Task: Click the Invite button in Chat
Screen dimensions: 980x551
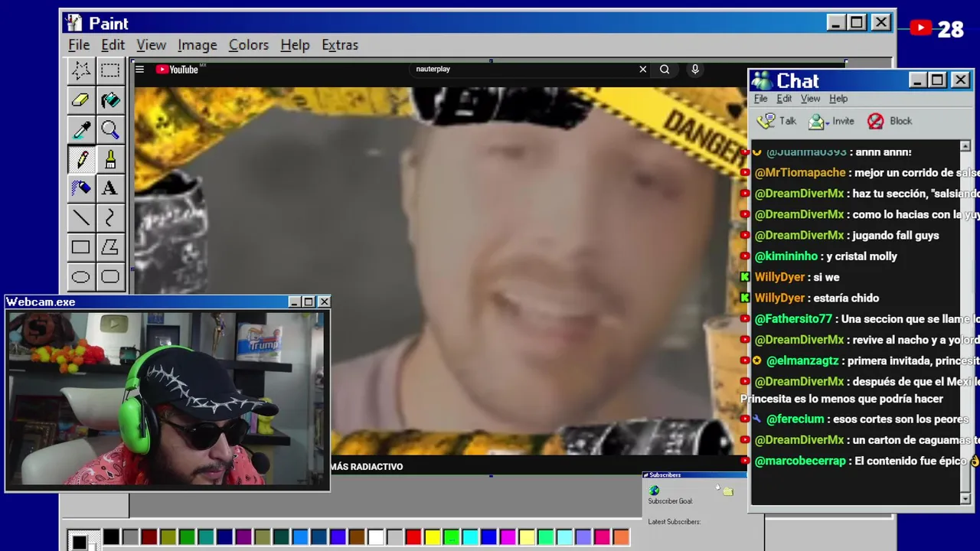Action: click(831, 121)
